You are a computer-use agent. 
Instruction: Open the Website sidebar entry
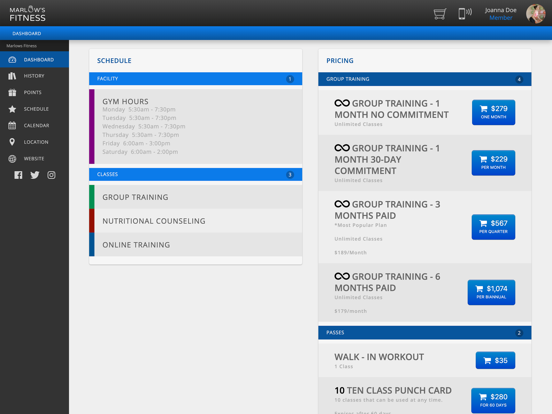pos(34,158)
